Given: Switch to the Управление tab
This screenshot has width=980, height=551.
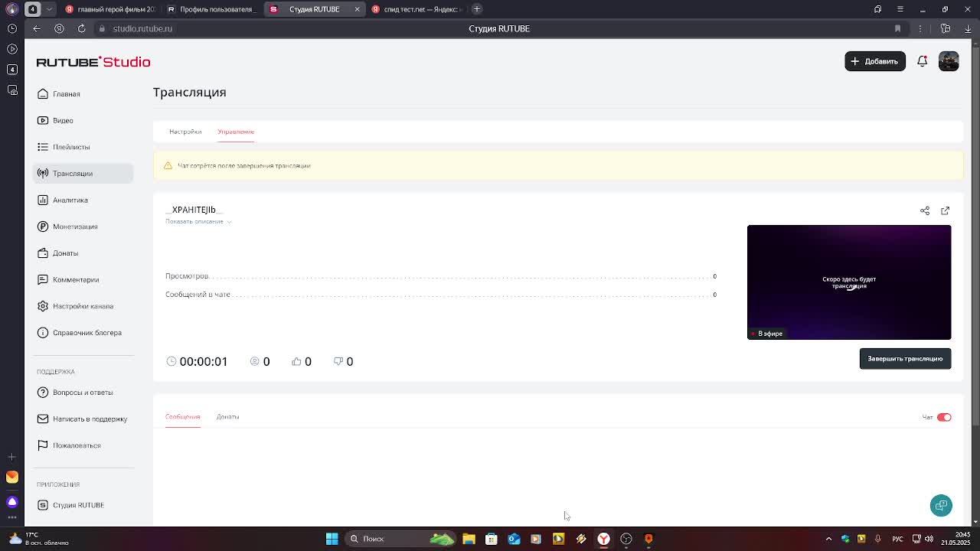Looking at the screenshot, I should (x=236, y=132).
